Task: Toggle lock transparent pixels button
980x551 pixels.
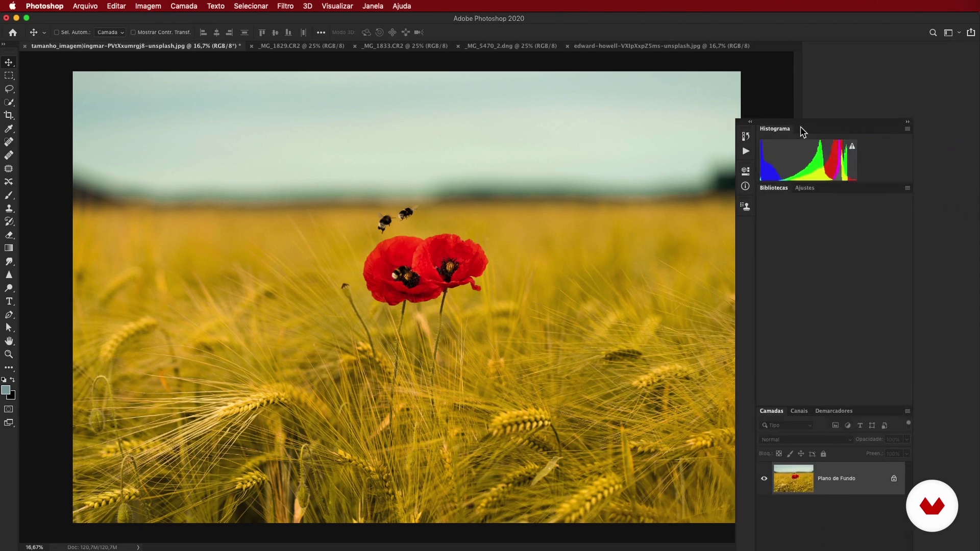Action: click(779, 454)
